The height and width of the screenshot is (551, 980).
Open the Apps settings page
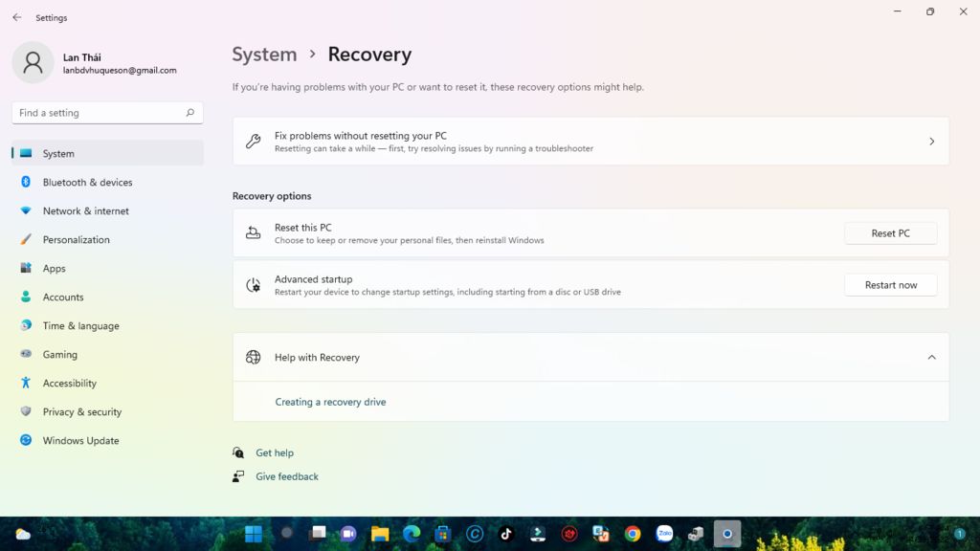click(x=107, y=268)
